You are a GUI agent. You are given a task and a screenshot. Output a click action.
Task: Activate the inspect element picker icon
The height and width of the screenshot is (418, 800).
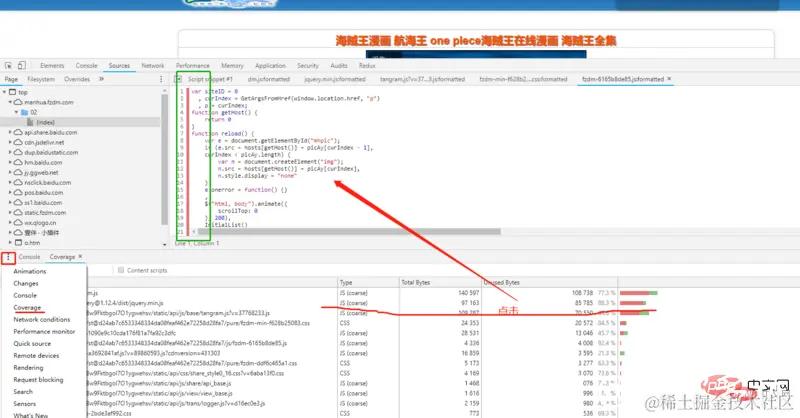(8, 65)
